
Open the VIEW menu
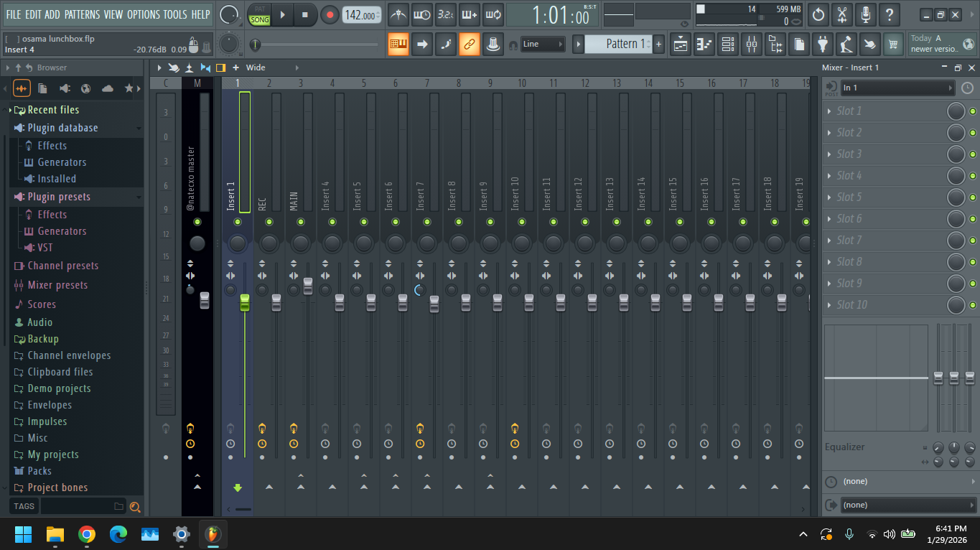(113, 14)
